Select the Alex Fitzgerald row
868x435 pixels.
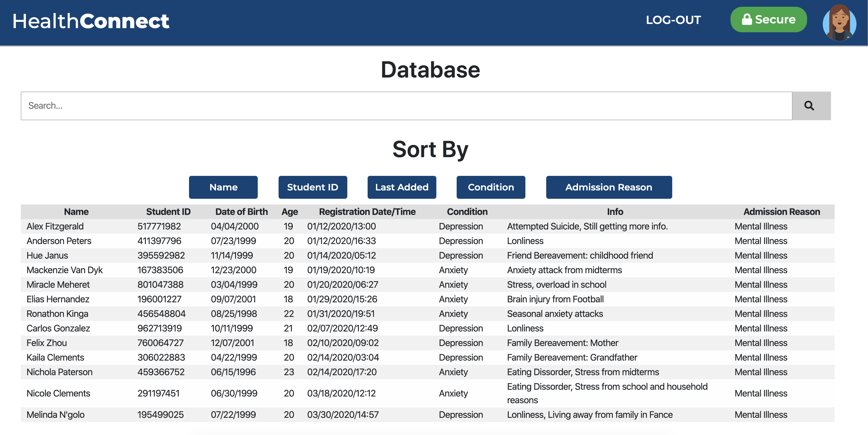coord(55,226)
